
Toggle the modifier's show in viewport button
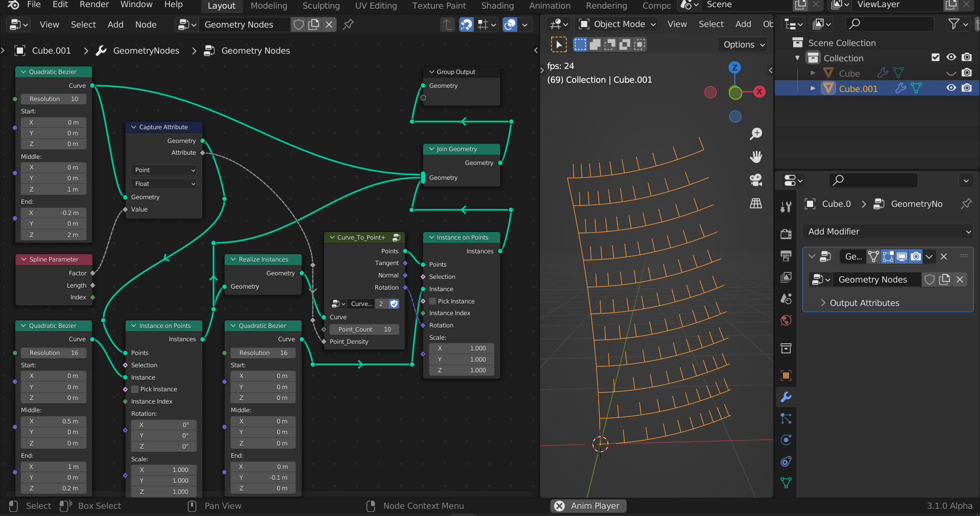click(902, 256)
